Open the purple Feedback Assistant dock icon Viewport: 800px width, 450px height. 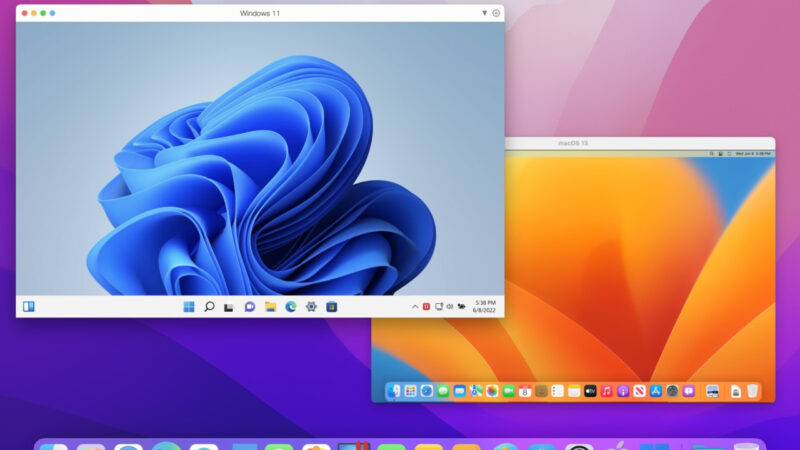pos(689,391)
